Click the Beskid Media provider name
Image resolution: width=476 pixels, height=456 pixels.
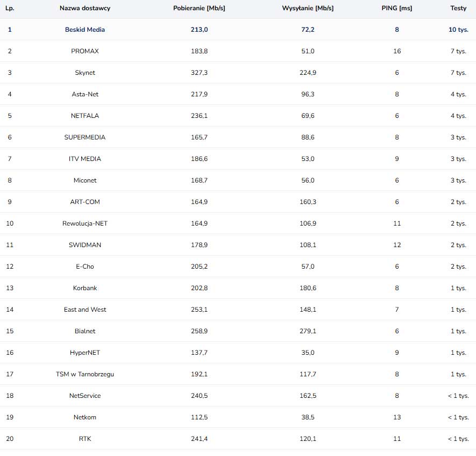pos(85,30)
